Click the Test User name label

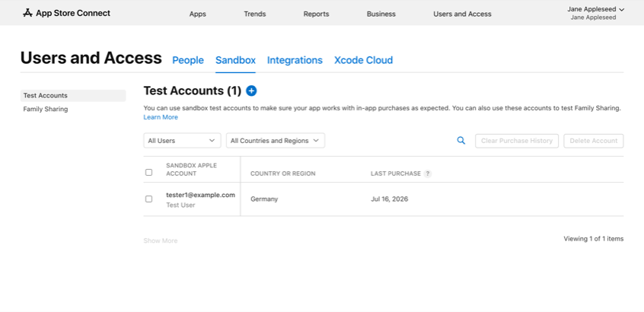tap(180, 205)
